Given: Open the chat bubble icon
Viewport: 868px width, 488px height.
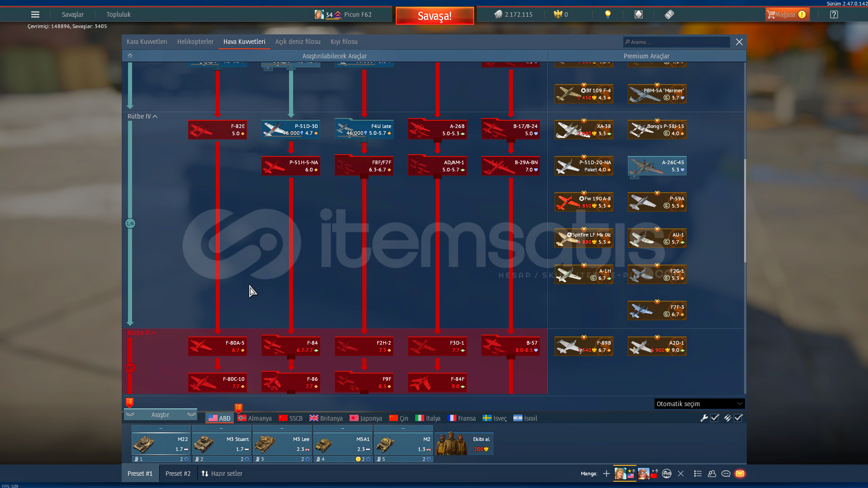Looking at the screenshot, I should [726, 474].
